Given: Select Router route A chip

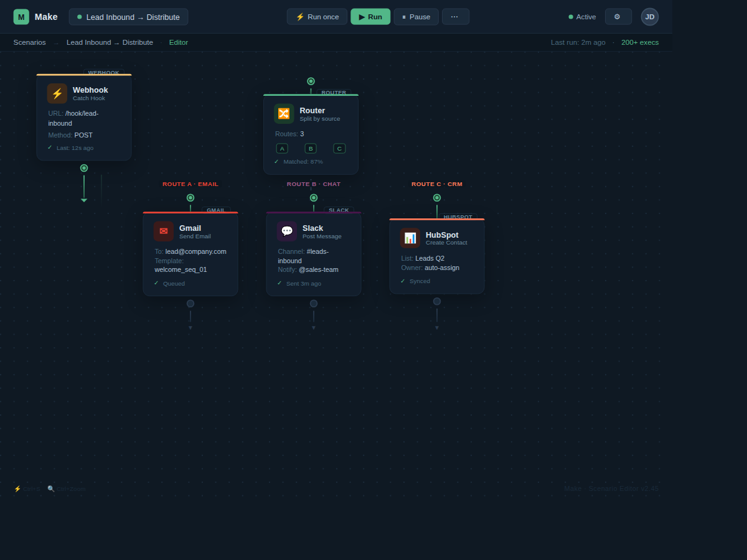Looking at the screenshot, I should click(x=282, y=148).
